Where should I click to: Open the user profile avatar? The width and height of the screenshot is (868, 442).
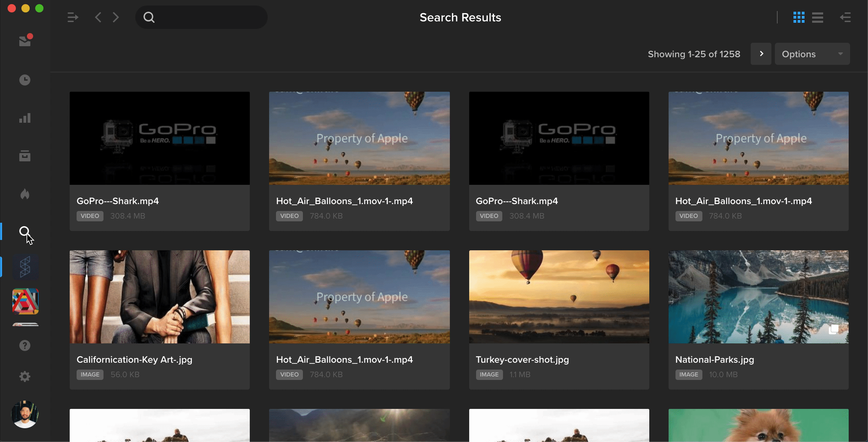click(x=25, y=414)
